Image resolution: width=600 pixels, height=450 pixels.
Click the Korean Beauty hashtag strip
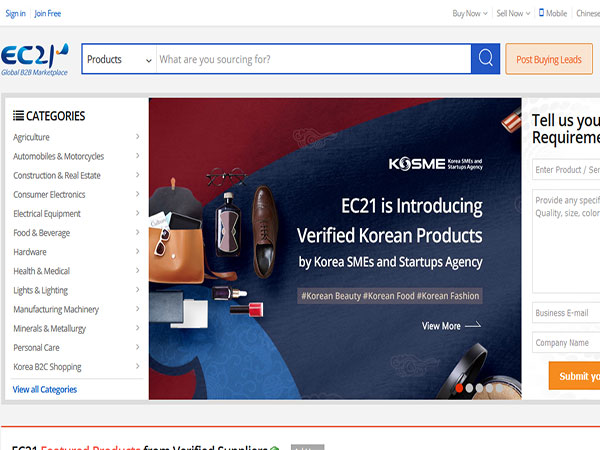[x=390, y=296]
